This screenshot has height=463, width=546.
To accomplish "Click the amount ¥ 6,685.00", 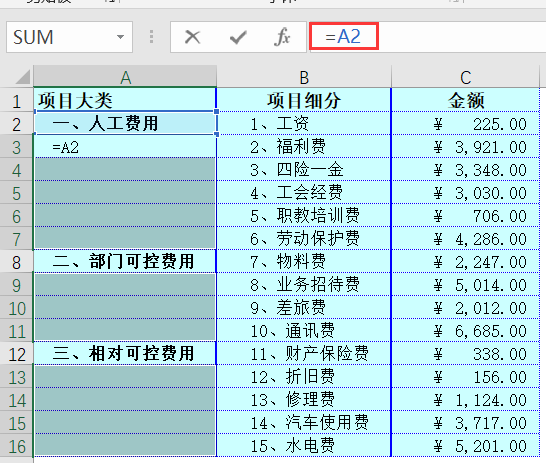I will click(x=465, y=330).
